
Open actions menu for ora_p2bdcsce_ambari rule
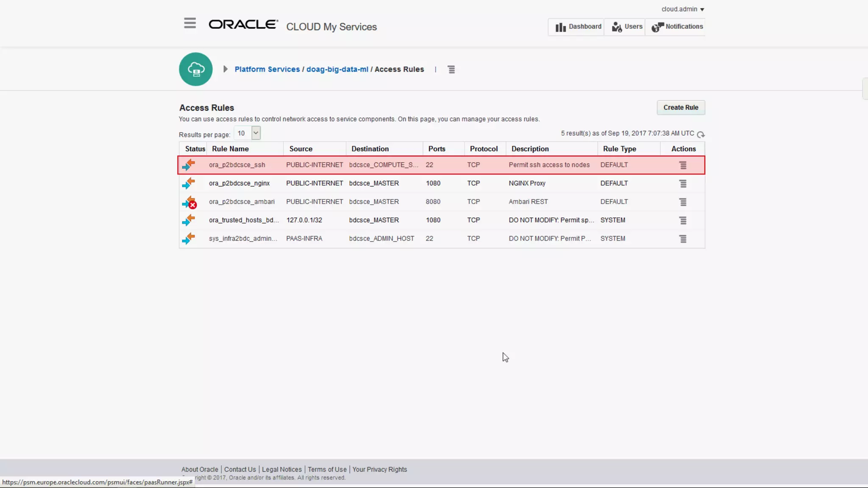coord(683,202)
